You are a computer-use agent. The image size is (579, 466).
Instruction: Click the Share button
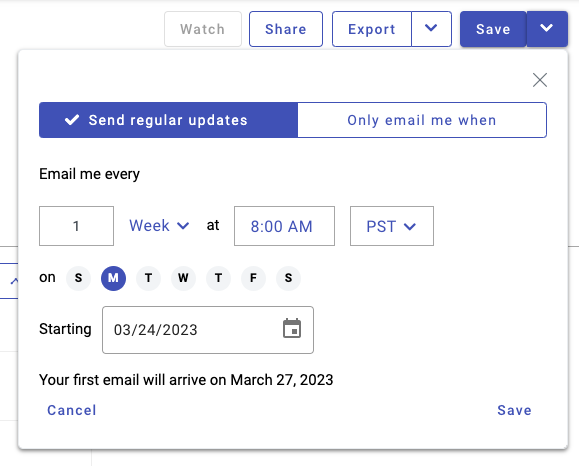click(x=286, y=29)
